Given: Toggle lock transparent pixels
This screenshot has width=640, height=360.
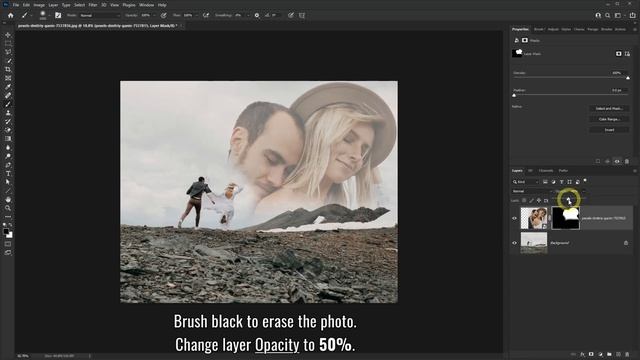Looking at the screenshot, I should 524,200.
